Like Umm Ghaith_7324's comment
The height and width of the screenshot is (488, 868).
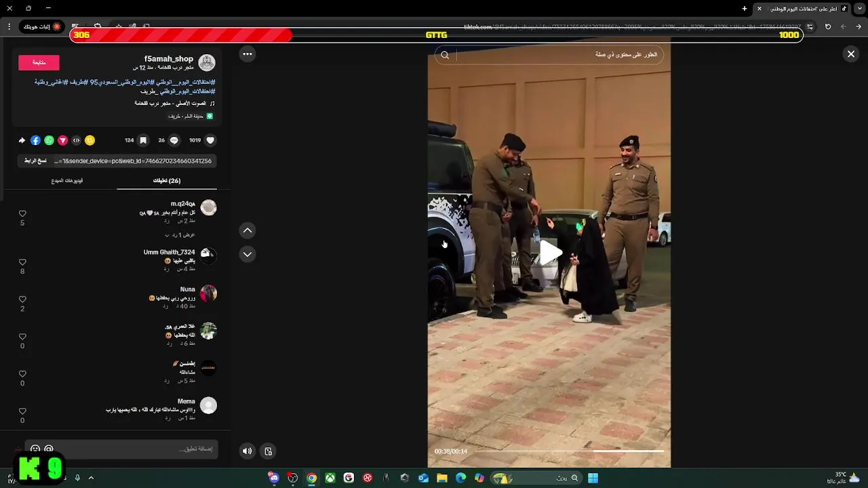tap(22, 262)
